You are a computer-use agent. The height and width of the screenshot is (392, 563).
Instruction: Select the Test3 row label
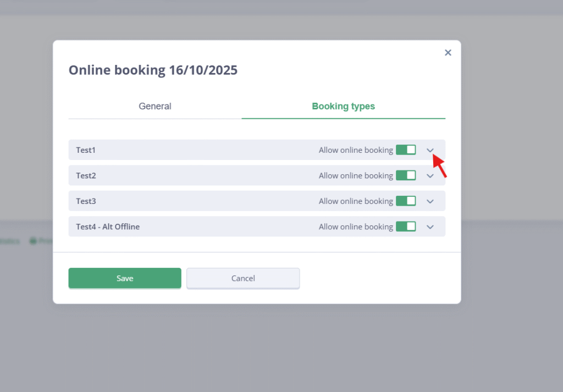coord(86,201)
